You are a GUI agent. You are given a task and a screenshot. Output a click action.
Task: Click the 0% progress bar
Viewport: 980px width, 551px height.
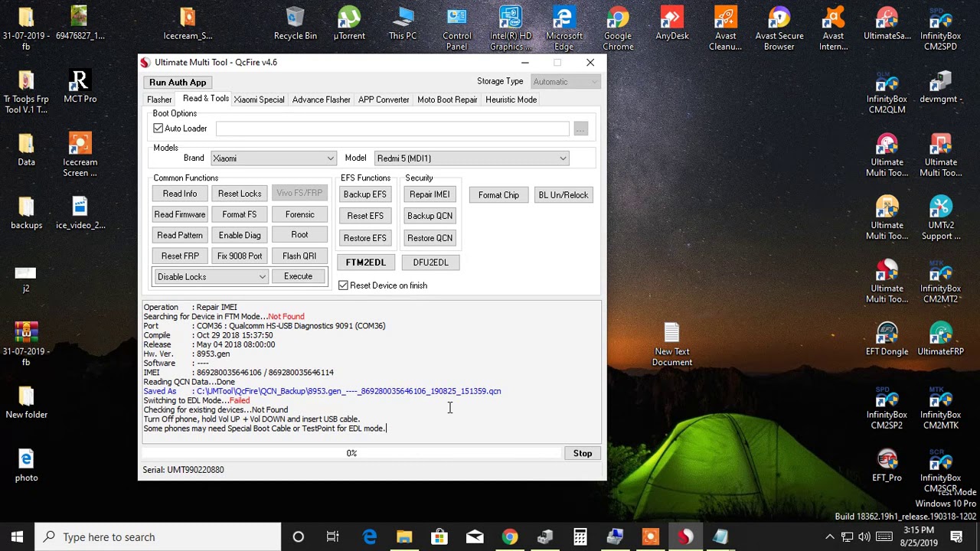351,453
